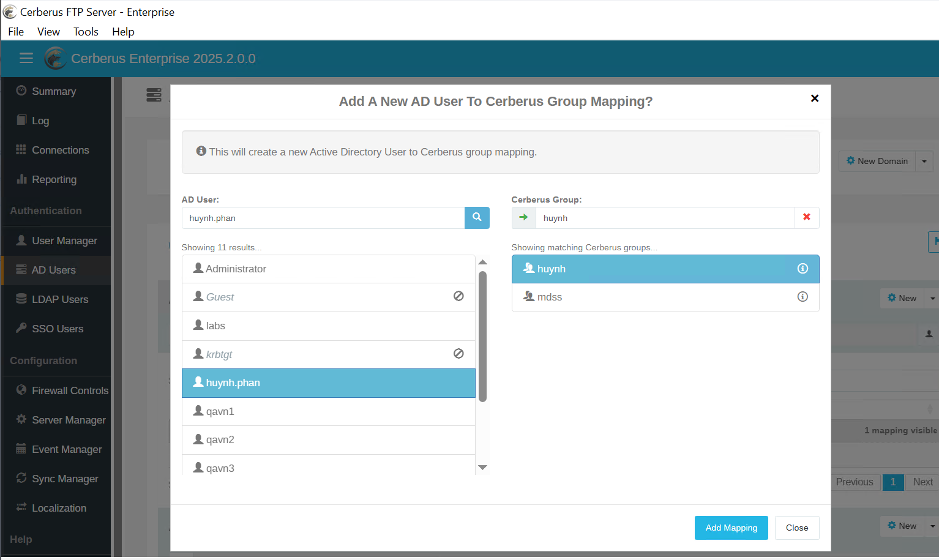The width and height of the screenshot is (939, 560).
Task: Select qavn1 in AD user results
Action: 329,411
